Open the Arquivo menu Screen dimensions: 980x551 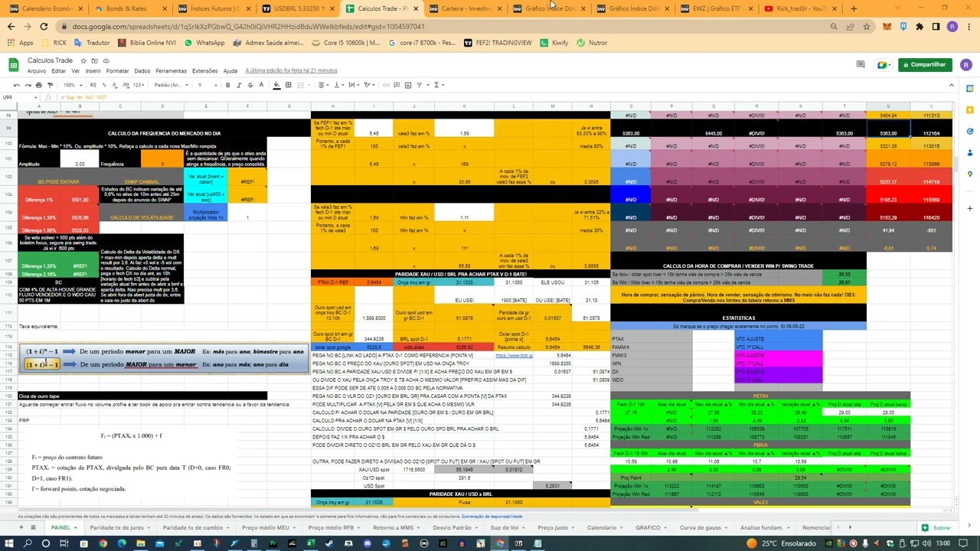point(36,71)
